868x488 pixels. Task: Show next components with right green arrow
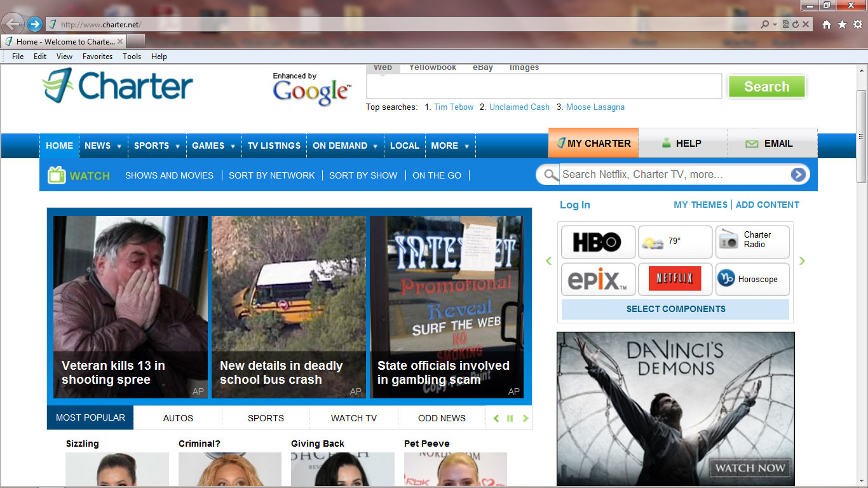802,261
